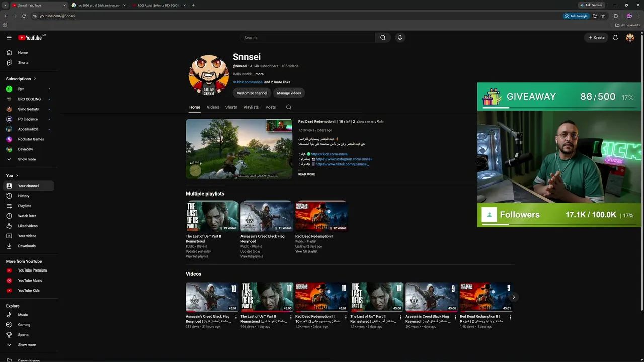Start voice search with the microphone icon
644x362 pixels.
pyautogui.click(x=400, y=38)
